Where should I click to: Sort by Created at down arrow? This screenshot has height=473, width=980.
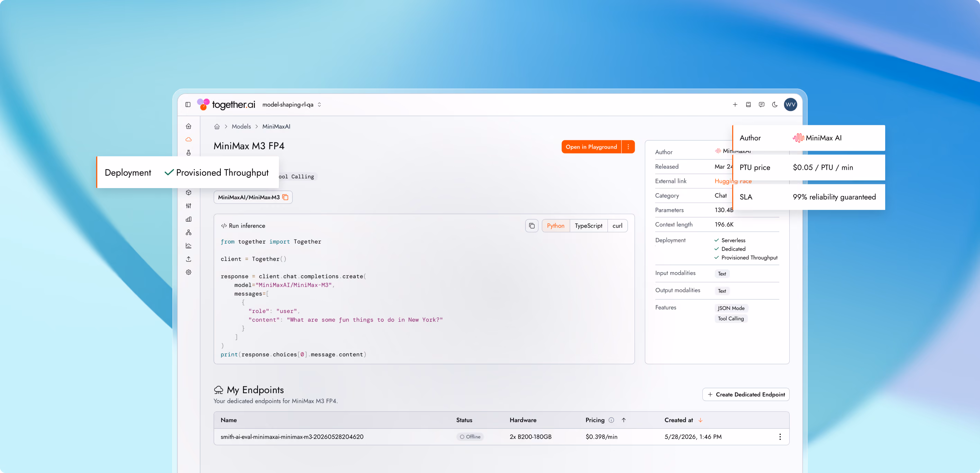(x=700, y=420)
